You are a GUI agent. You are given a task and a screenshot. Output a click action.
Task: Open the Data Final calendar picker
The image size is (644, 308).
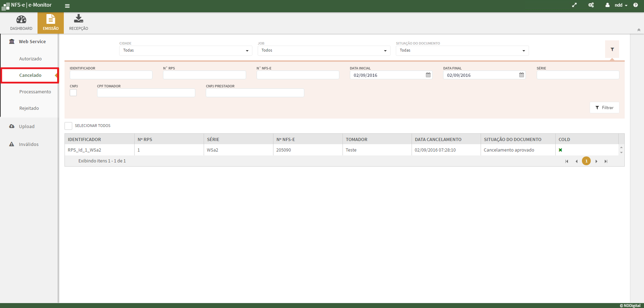point(521,75)
